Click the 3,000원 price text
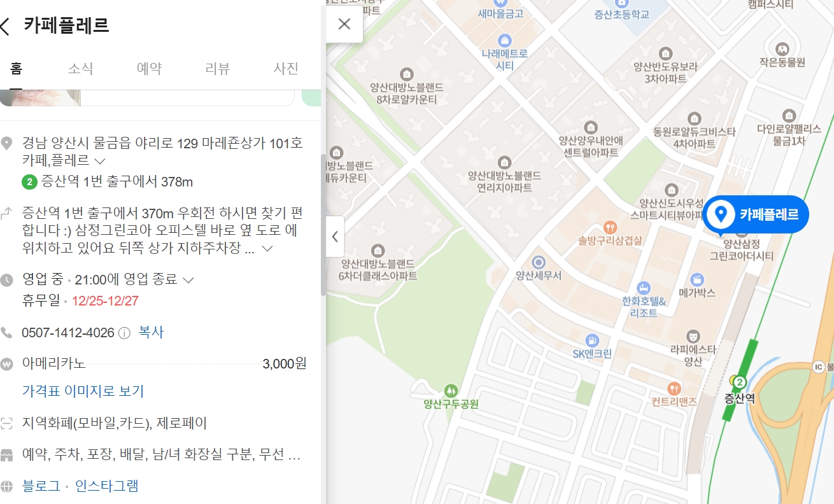834x504 pixels. [285, 364]
